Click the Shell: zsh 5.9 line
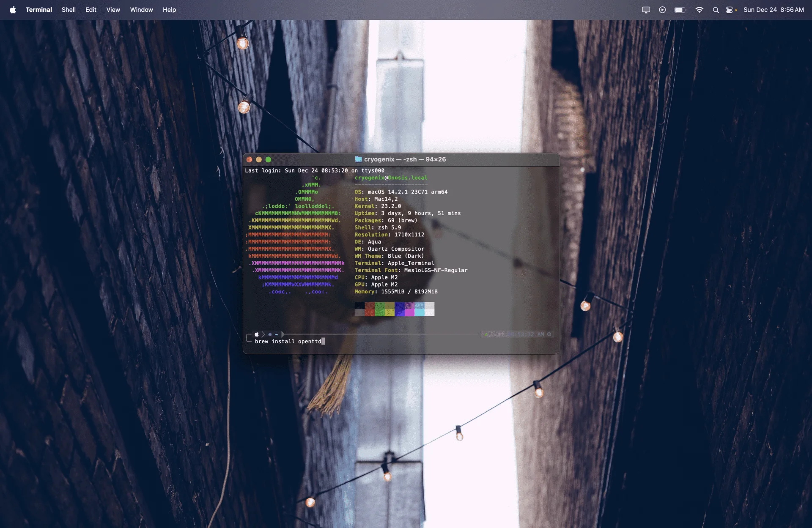This screenshot has height=528, width=812. coord(378,228)
